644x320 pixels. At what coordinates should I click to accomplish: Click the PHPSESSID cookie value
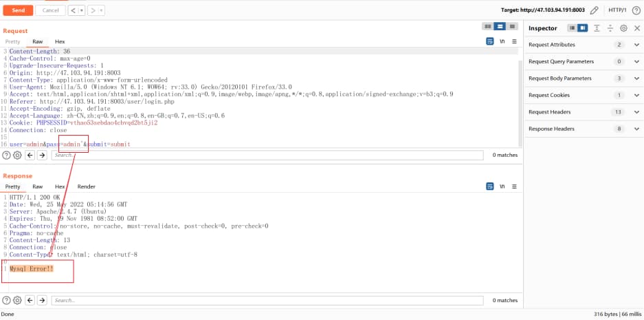coord(114,123)
